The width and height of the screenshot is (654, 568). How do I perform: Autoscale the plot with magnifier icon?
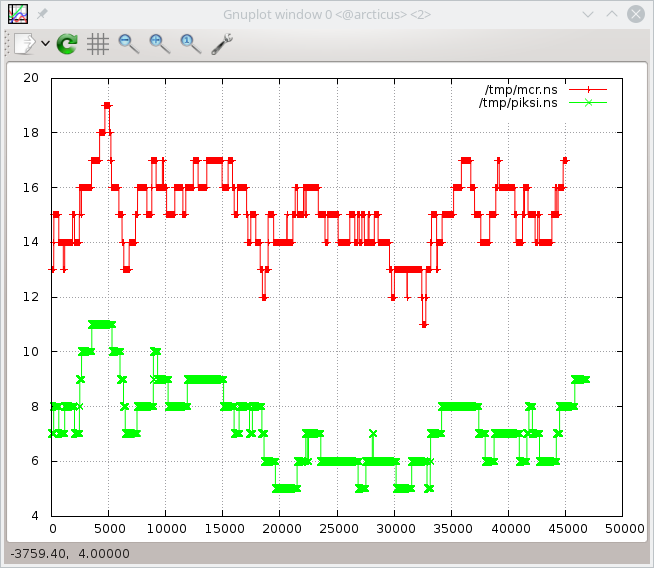pyautogui.click(x=190, y=43)
